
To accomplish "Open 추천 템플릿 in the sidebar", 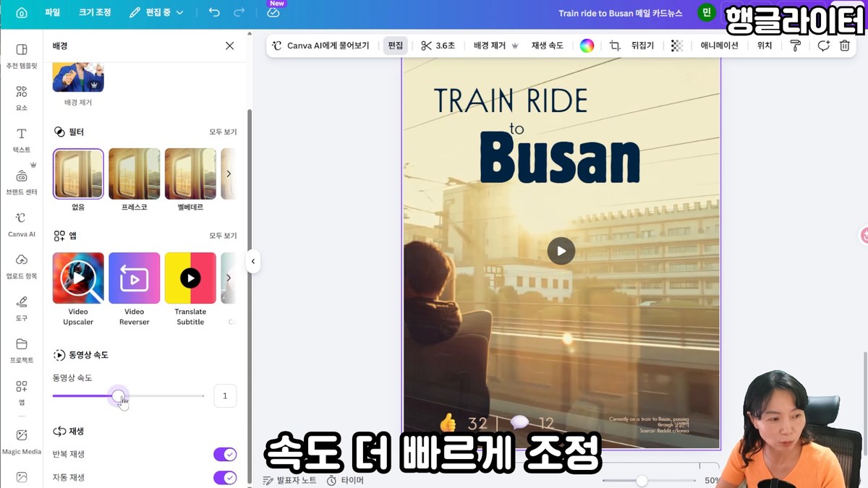I will (22, 55).
